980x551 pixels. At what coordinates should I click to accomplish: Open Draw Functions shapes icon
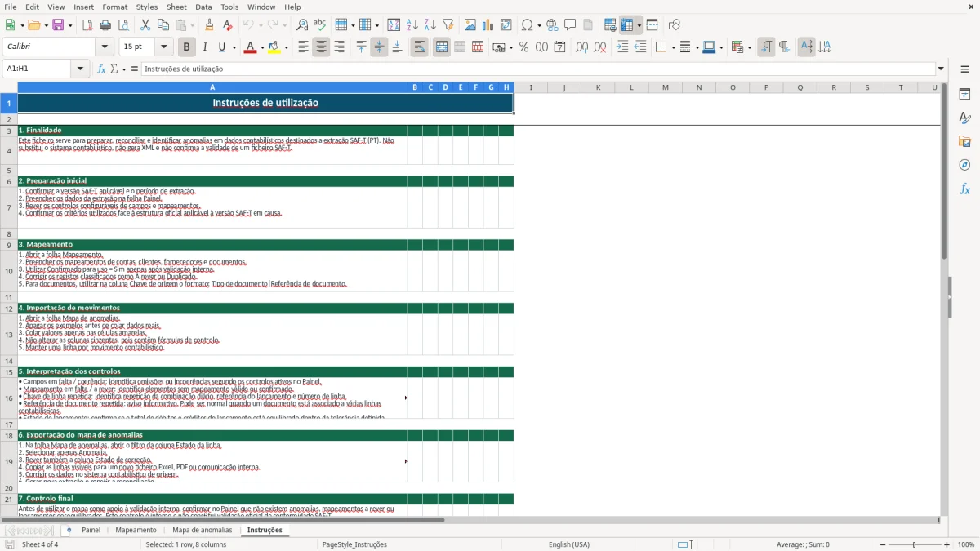click(674, 25)
